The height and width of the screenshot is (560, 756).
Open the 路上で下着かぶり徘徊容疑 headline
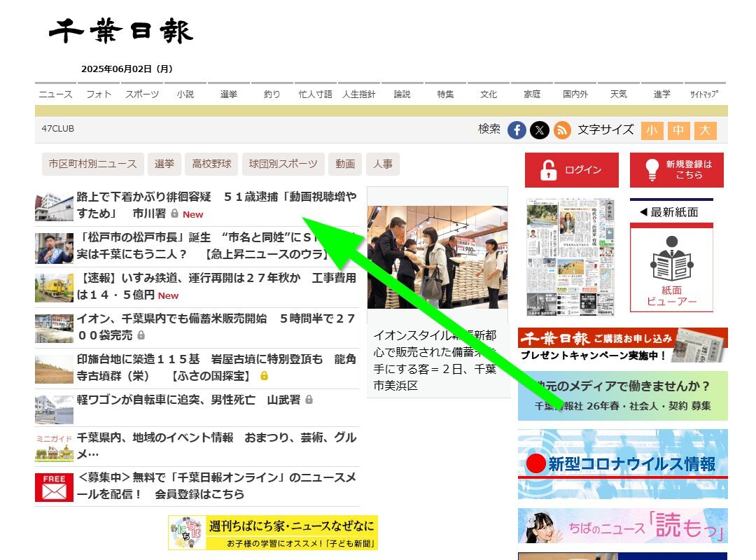[x=217, y=206]
